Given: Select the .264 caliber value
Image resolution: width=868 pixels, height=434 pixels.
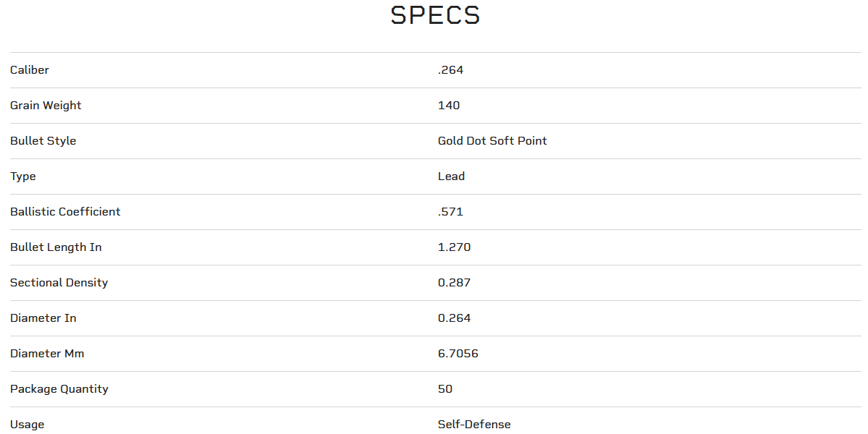Looking at the screenshot, I should click(x=450, y=70).
